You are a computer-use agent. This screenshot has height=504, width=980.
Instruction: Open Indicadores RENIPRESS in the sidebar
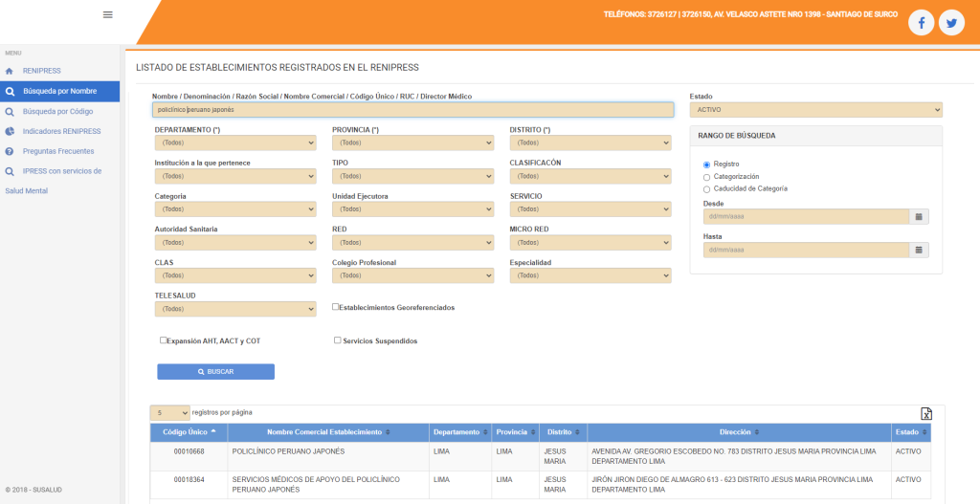tap(61, 131)
